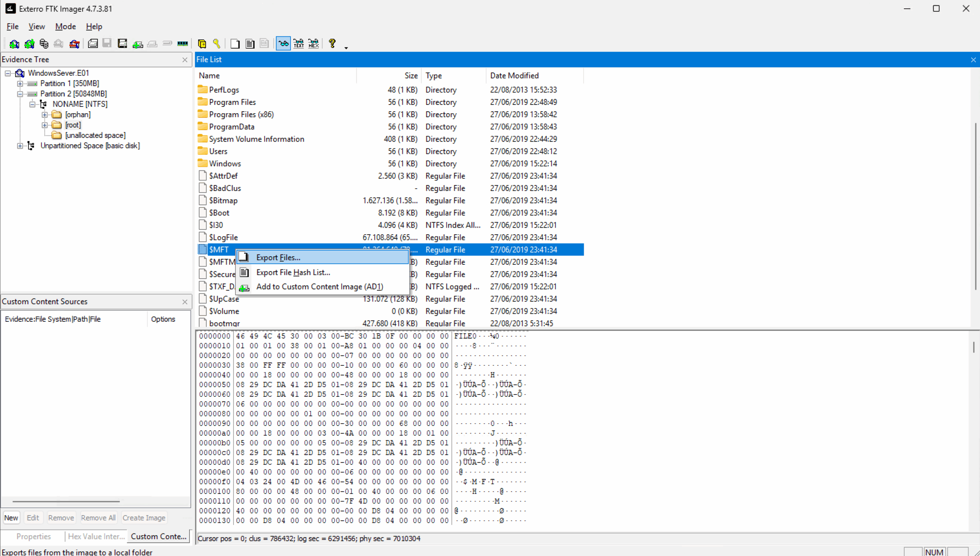Viewport: 980px width, 556px height.
Task: Click the Export Logical Image (AD1) icon
Action: pyautogui.click(x=122, y=44)
